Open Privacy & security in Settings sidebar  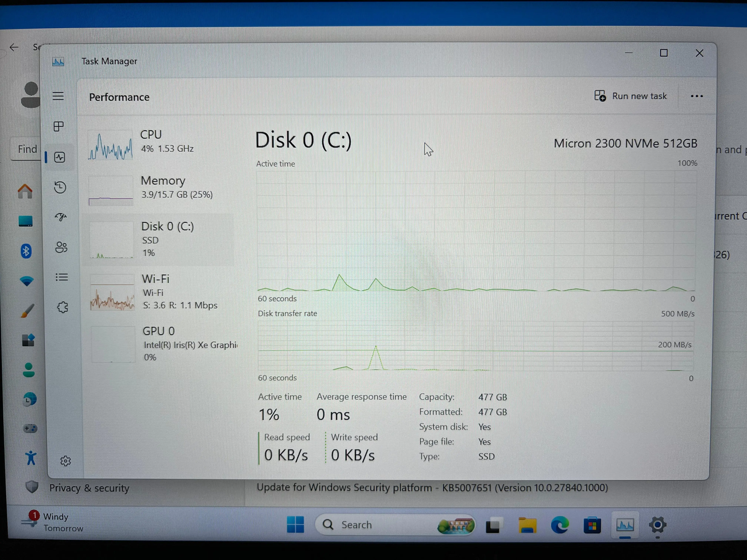pos(78,488)
